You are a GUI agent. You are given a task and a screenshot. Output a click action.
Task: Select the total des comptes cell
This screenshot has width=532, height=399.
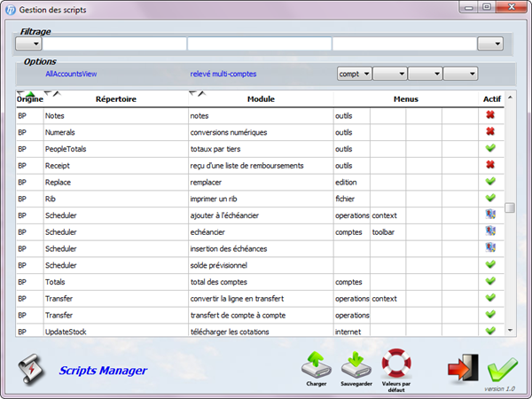[x=261, y=282]
